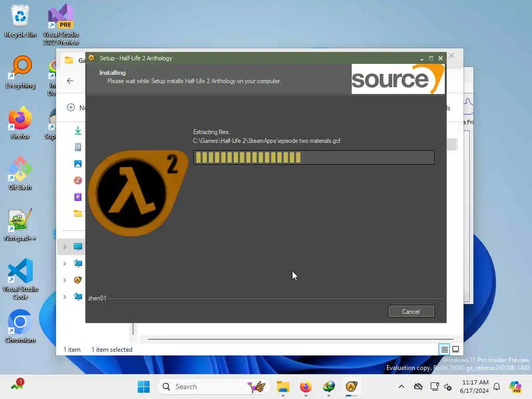The image size is (532, 399).
Task: Switch File Explorer to details view
Action: (x=444, y=349)
